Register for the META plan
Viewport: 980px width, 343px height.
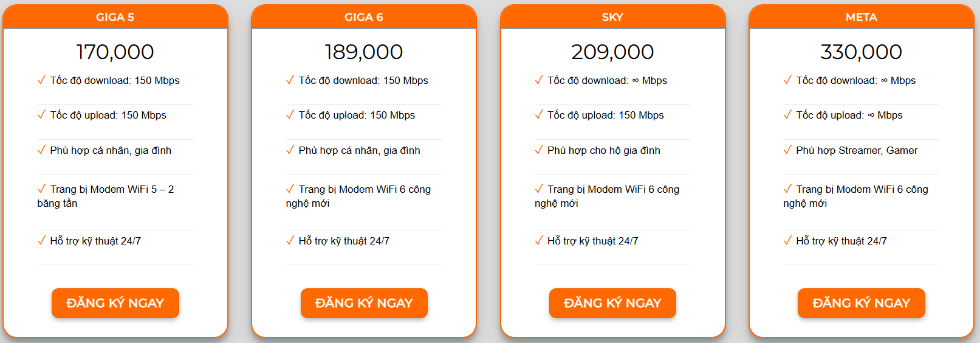(x=861, y=303)
